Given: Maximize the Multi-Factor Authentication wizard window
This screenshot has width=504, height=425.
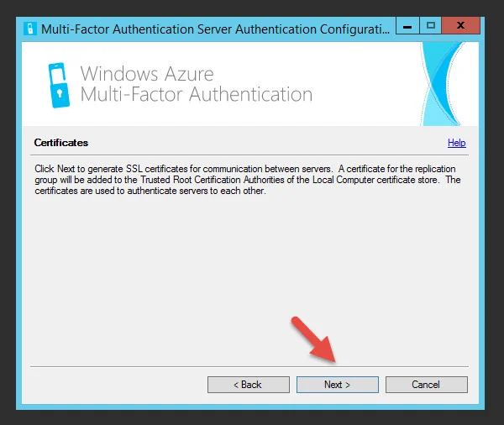Looking at the screenshot, I should 430,26.
